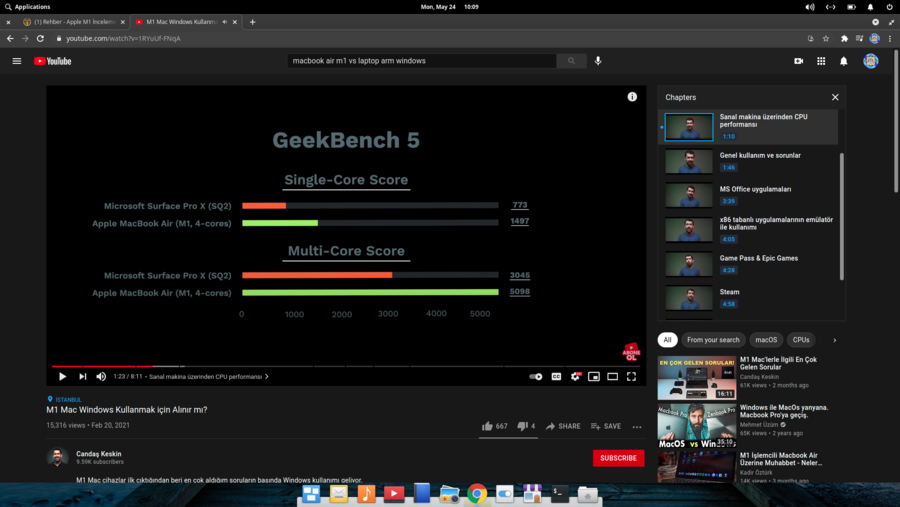Jump to chapter Game Pass & Epic Games

click(x=750, y=264)
